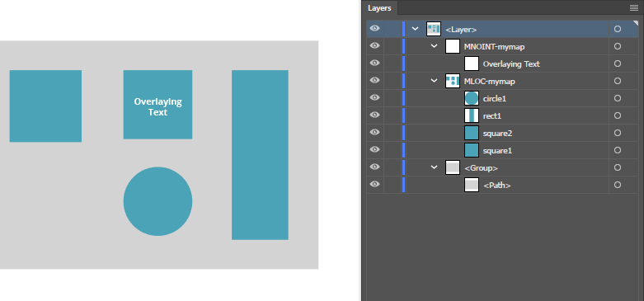Click the tall teal rectangle on canvas
644x301 pixels.
coord(260,155)
